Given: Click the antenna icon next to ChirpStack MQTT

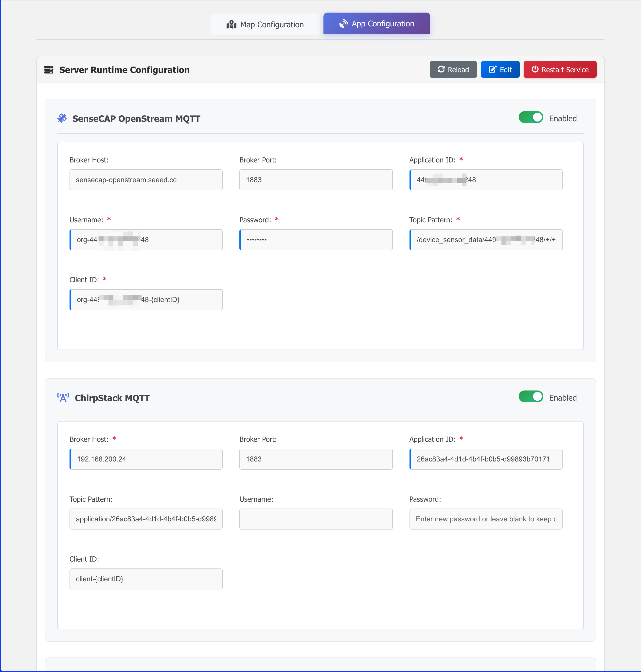Looking at the screenshot, I should [x=63, y=398].
